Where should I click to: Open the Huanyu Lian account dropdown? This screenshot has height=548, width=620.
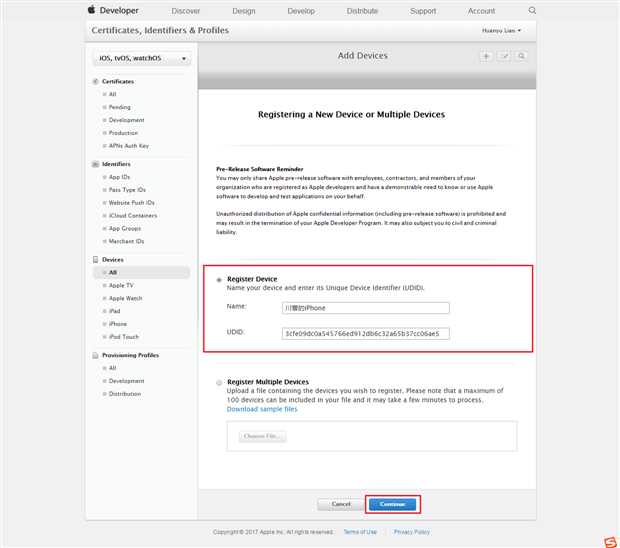tap(501, 30)
